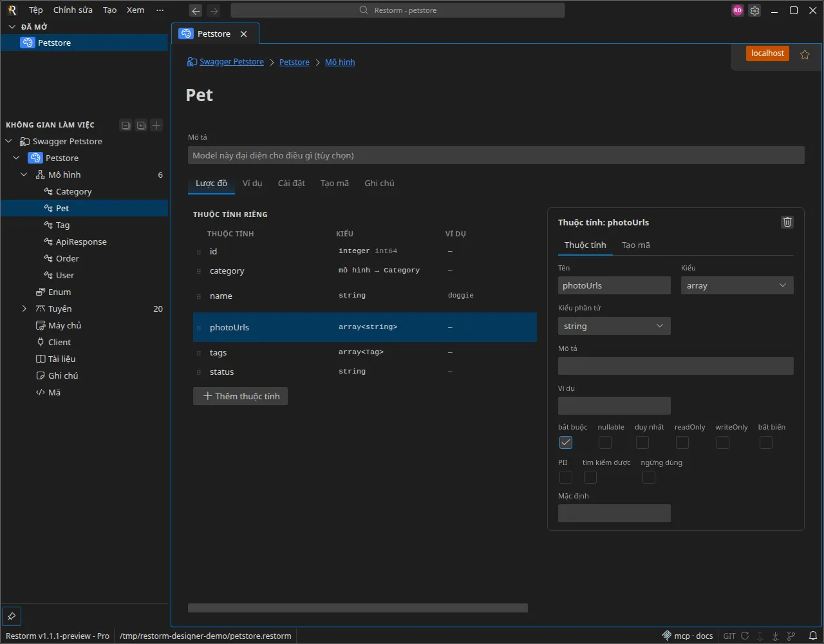Screen dimensions: 824x644
Task: Open the RD user avatar
Action: coord(738,10)
